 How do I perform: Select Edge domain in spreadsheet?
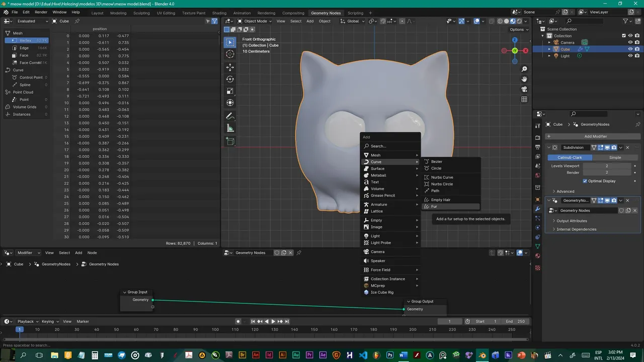[x=27, y=48]
